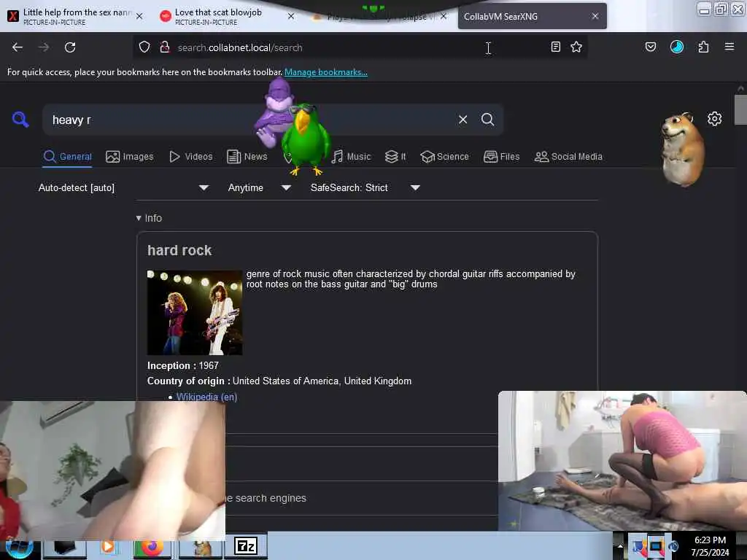Save page to Pocket
The width and height of the screenshot is (747, 560).
651,47
